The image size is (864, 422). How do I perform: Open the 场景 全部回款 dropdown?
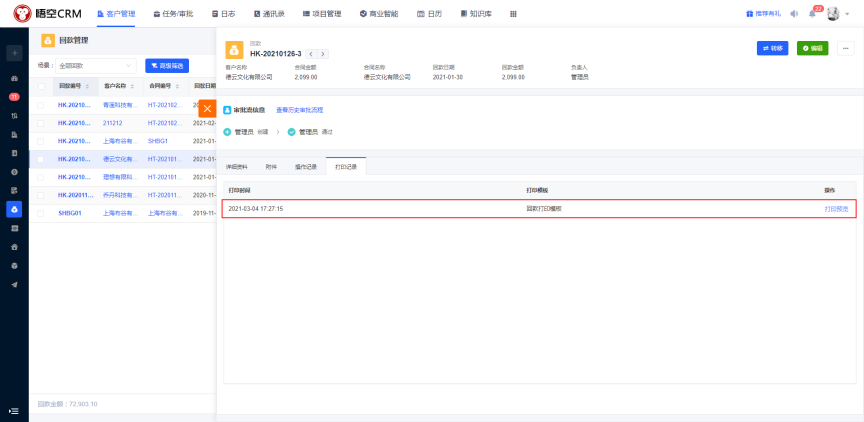coord(96,65)
